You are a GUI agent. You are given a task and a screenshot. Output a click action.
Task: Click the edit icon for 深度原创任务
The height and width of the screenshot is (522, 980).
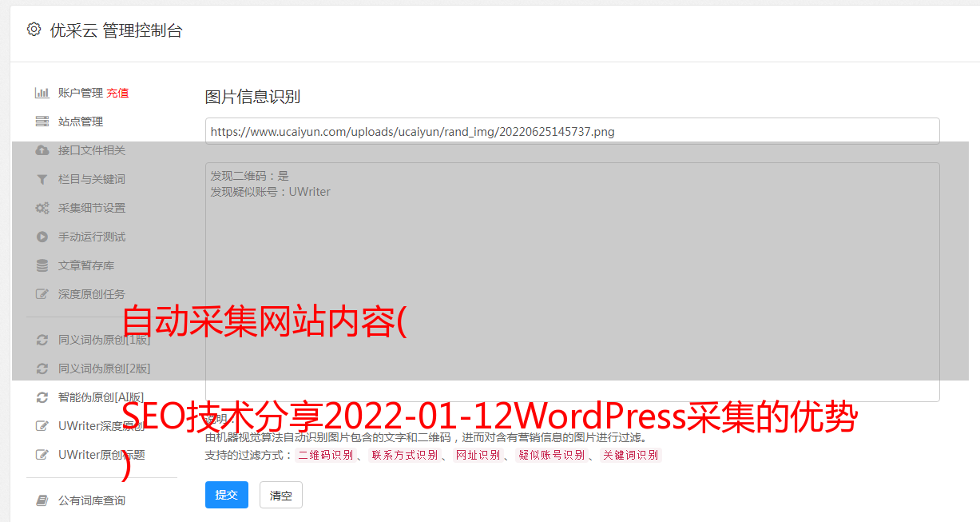(42, 294)
